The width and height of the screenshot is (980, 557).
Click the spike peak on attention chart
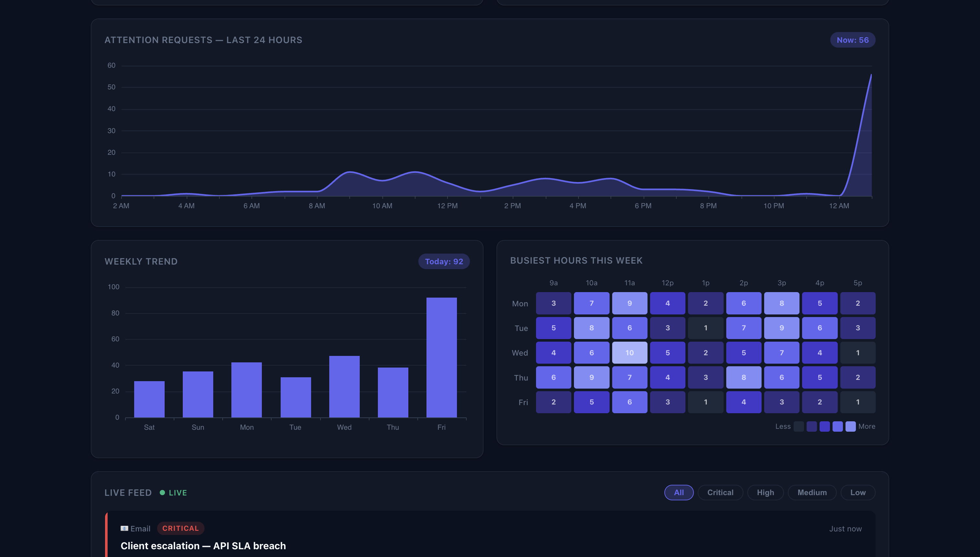point(871,75)
